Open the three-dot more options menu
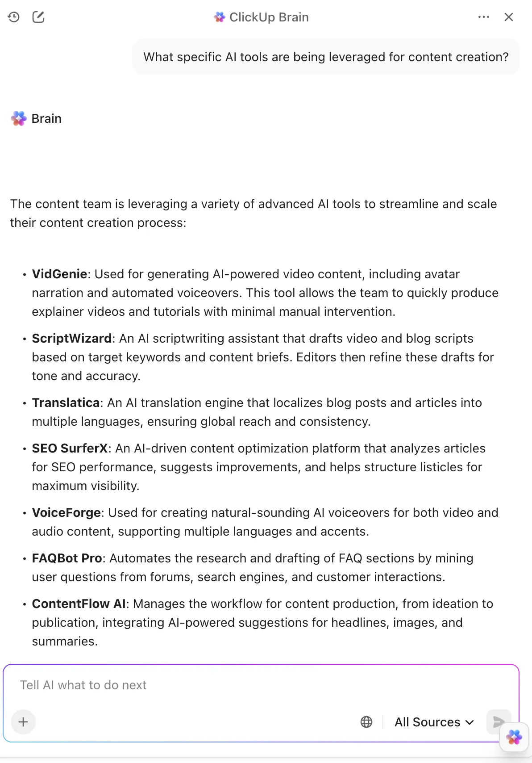Screen dimensions: 532x763 [484, 17]
